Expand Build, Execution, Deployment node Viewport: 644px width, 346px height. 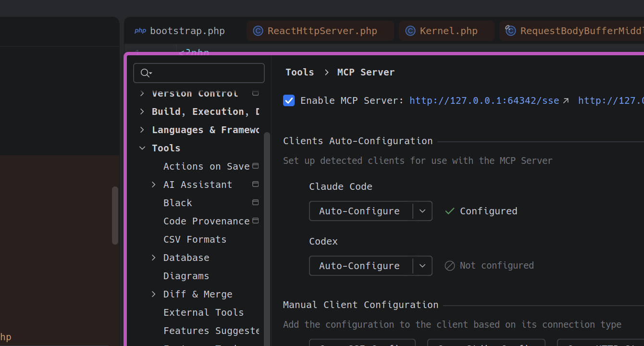pyautogui.click(x=142, y=111)
